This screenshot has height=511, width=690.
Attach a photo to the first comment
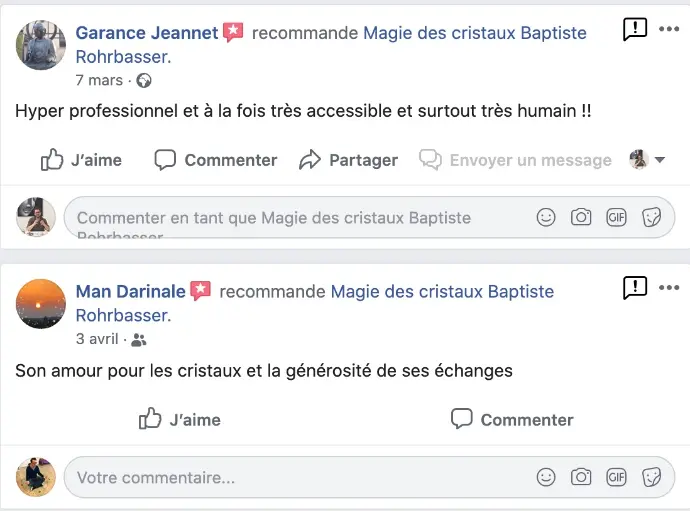581,217
